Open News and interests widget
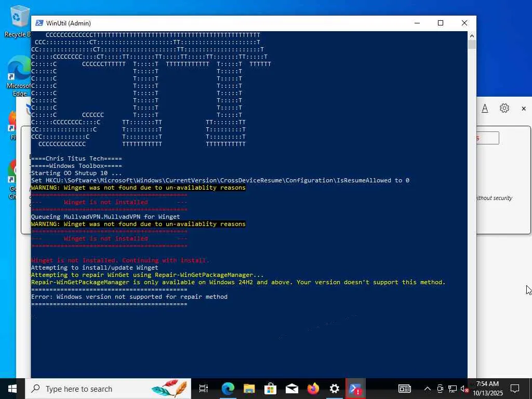This screenshot has width=532, height=399. tap(404, 389)
